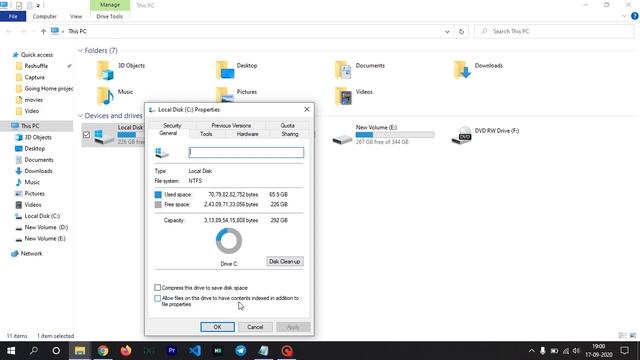Open the File ribbon menu
The image size is (640, 360).
(13, 16)
